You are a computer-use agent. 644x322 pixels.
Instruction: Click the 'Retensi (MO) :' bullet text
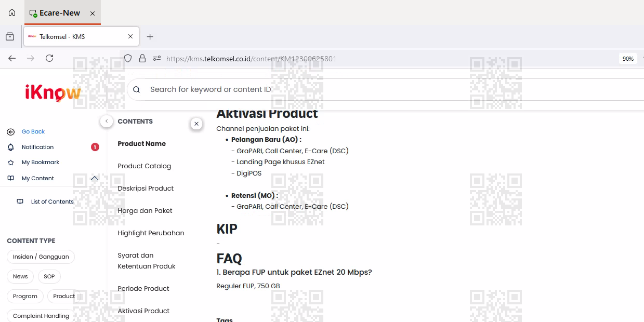[255, 196]
